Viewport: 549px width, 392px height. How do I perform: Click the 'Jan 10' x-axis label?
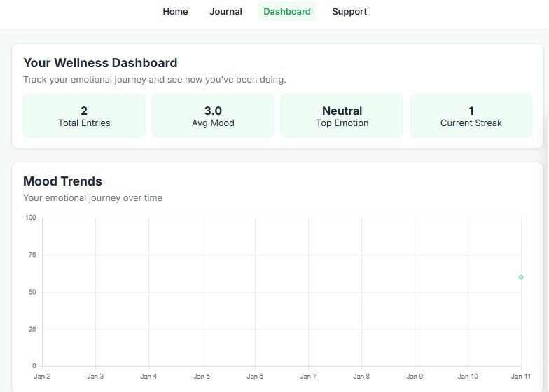(x=468, y=377)
